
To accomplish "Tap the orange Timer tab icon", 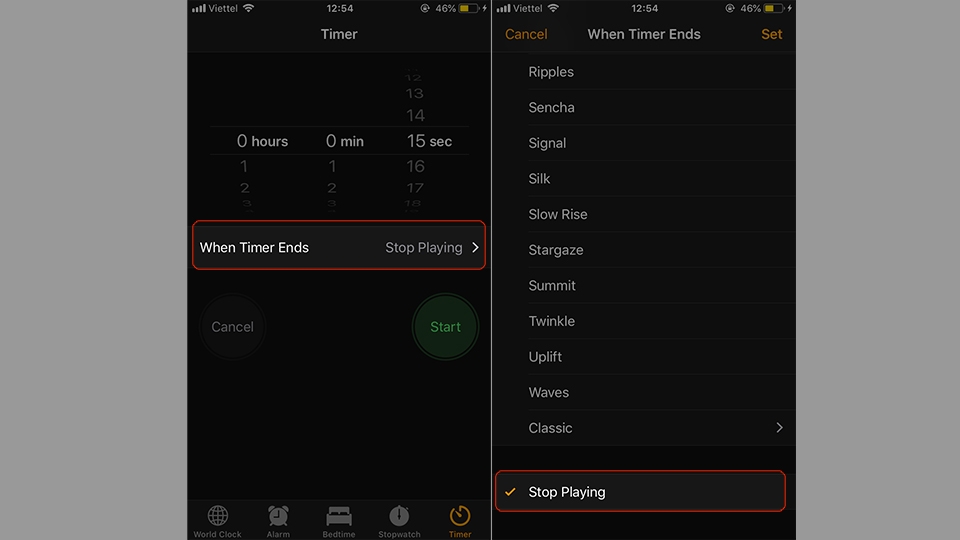I will click(460, 516).
